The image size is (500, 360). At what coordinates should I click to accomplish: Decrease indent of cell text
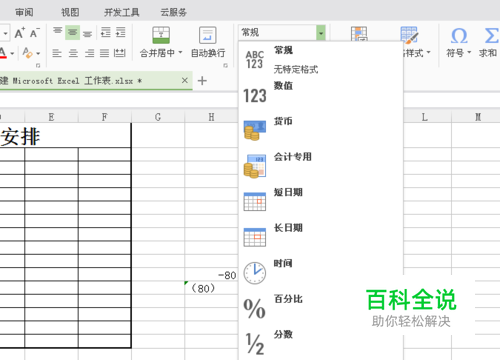(x=105, y=32)
